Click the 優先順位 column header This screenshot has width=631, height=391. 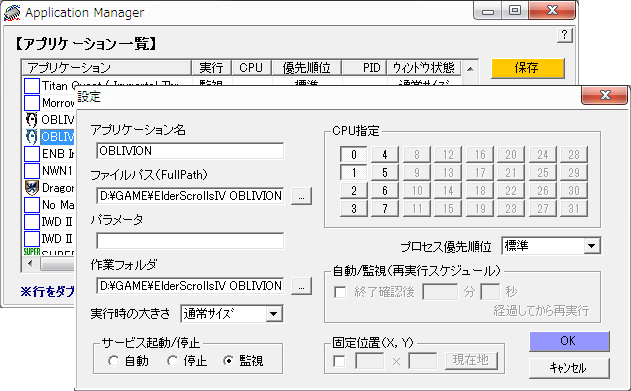[x=307, y=68]
